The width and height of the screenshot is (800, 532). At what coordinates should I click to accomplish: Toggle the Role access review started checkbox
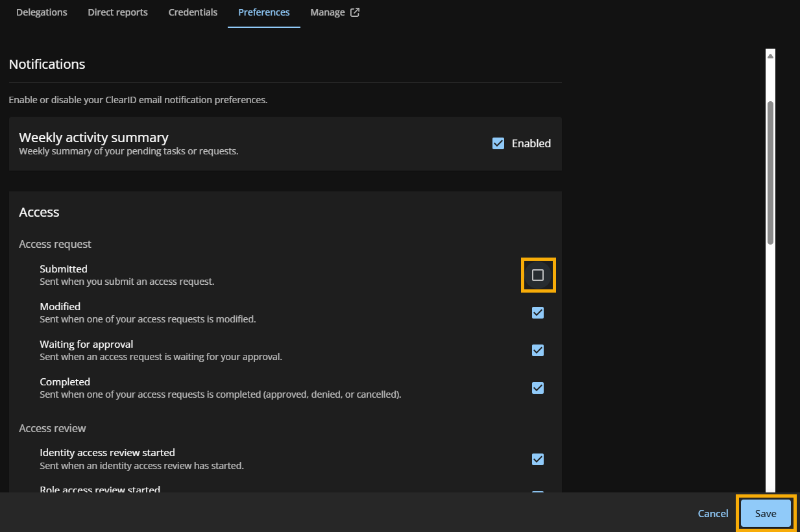538,494
